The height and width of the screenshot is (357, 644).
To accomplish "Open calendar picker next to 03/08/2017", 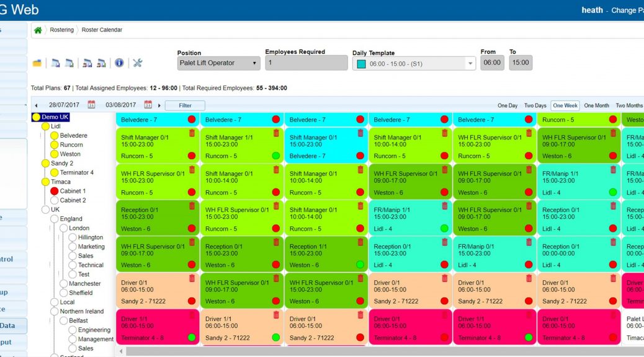I will 148,105.
